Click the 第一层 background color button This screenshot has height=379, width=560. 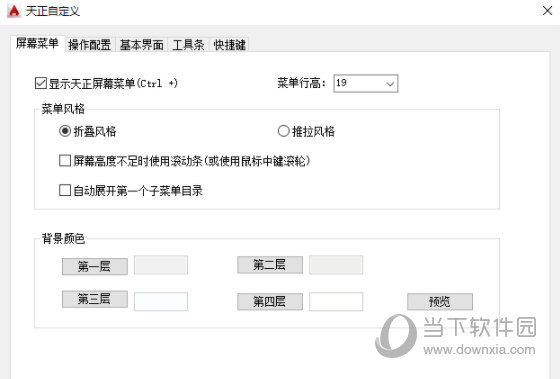coord(95,266)
